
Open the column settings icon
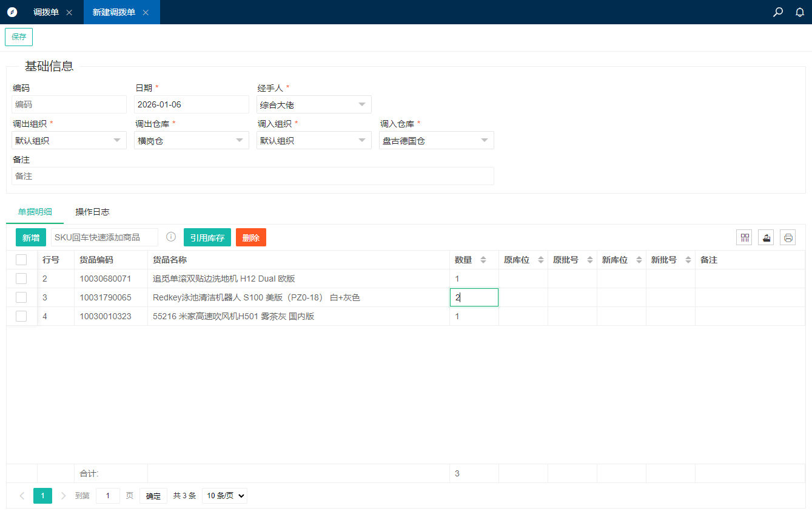(744, 238)
